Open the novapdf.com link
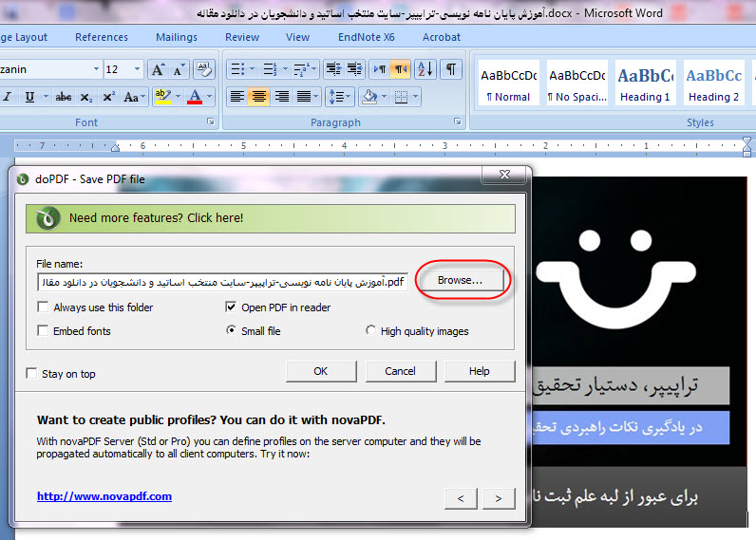 click(x=104, y=496)
